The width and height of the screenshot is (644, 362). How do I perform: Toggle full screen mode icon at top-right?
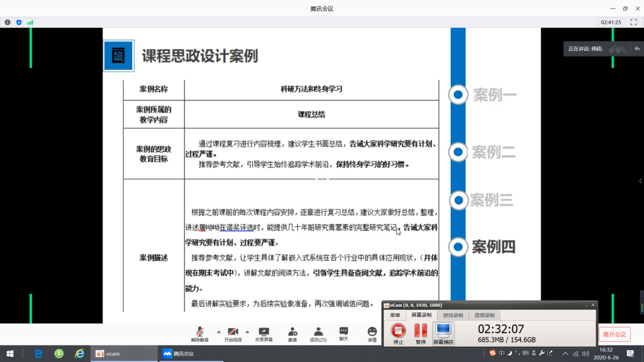point(633,22)
